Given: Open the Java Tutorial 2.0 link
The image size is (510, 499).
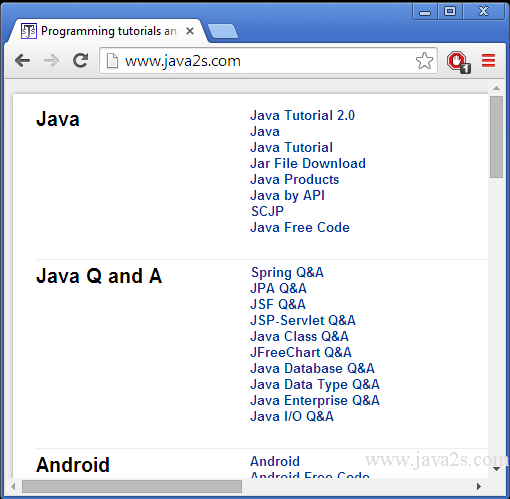Looking at the screenshot, I should click(302, 115).
